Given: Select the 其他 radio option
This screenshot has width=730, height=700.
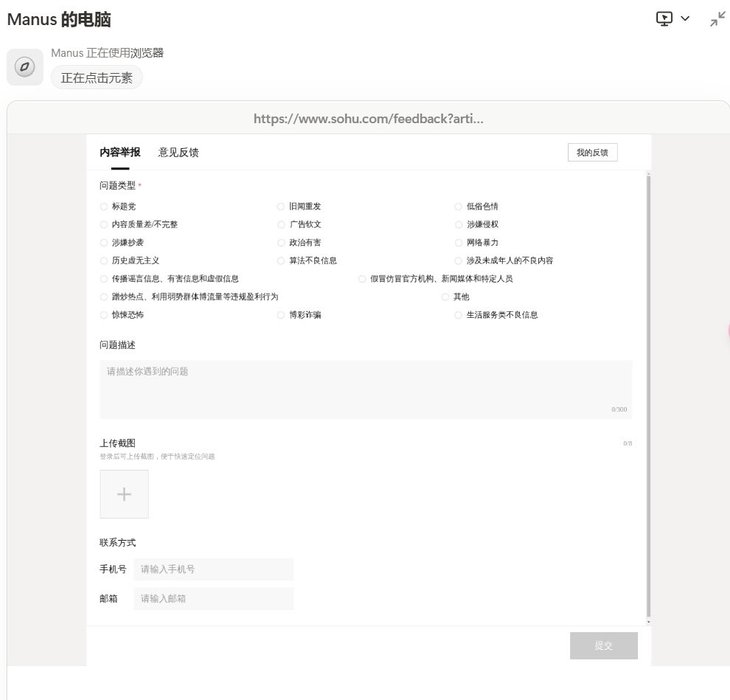Looking at the screenshot, I should click(446, 297).
